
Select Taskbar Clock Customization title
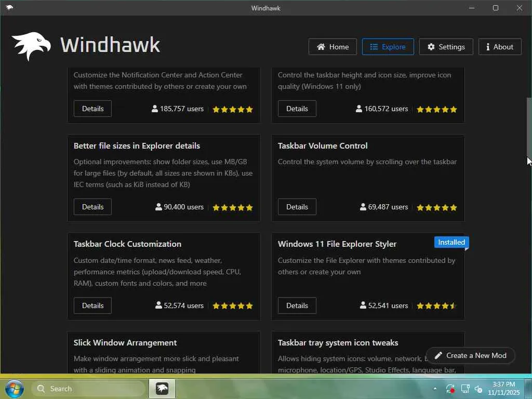pyautogui.click(x=128, y=244)
